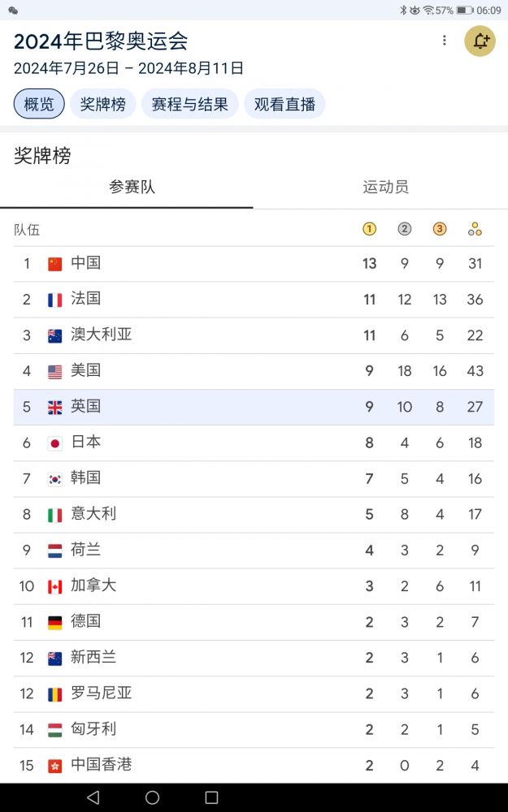This screenshot has height=812, width=508.
Task: Open the 观看直播 chip
Action: pyautogui.click(x=284, y=104)
